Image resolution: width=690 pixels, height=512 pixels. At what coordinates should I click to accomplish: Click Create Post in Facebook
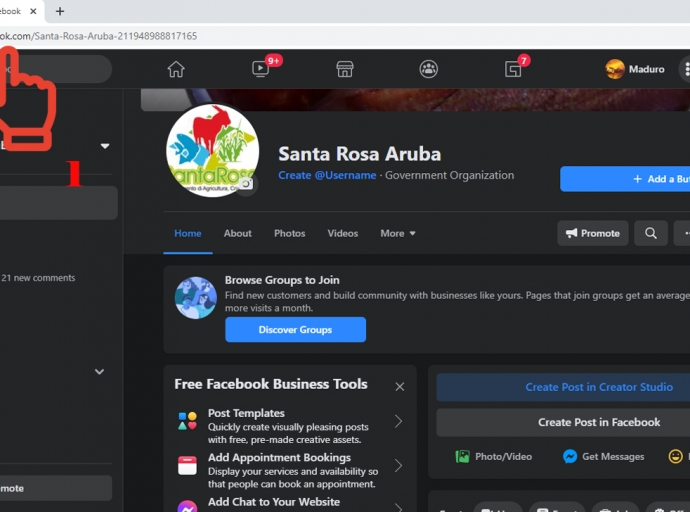[x=563, y=422]
